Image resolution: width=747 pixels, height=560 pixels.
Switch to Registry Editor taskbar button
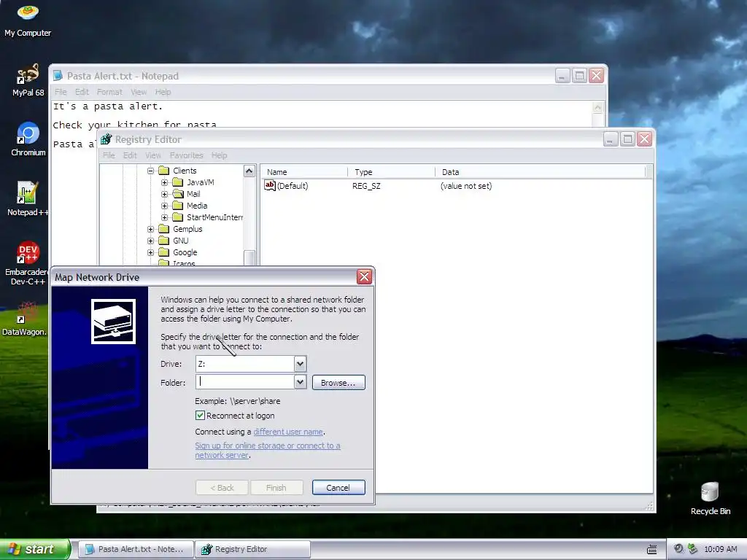pos(252,549)
